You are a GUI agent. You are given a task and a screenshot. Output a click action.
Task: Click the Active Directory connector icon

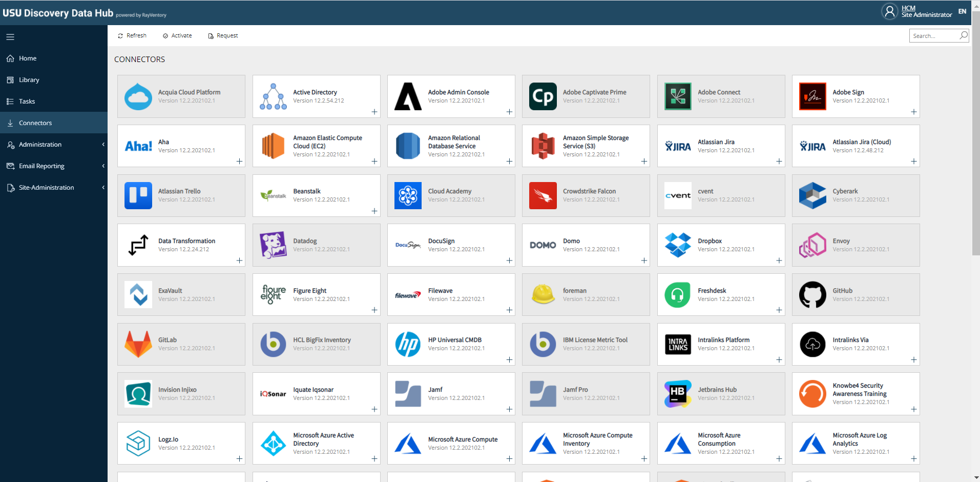pos(273,96)
